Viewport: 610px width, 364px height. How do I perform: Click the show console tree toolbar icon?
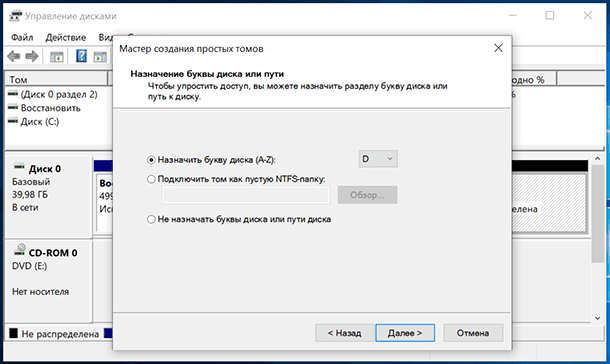click(x=57, y=57)
